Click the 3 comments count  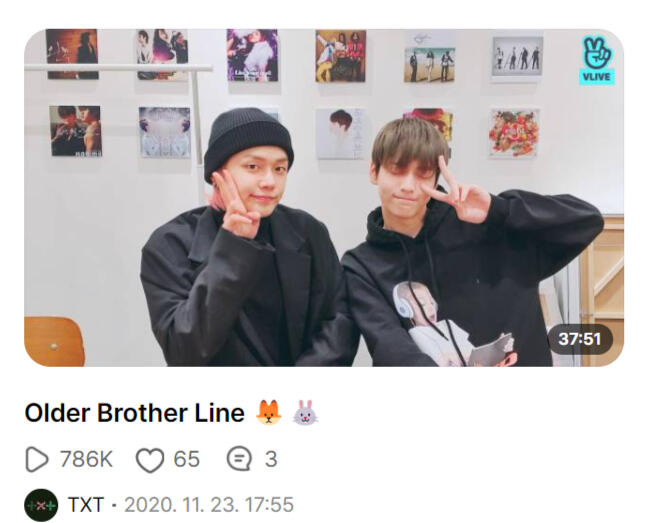[271, 459]
